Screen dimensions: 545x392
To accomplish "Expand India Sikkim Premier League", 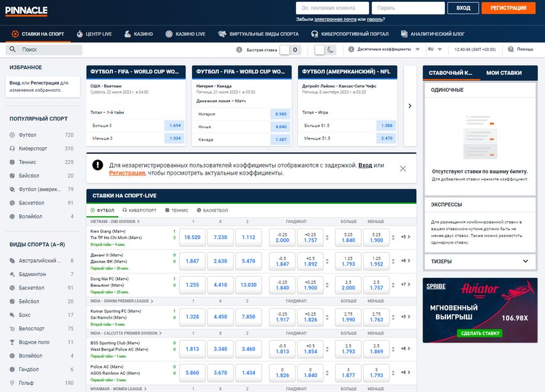I will 122,301.
